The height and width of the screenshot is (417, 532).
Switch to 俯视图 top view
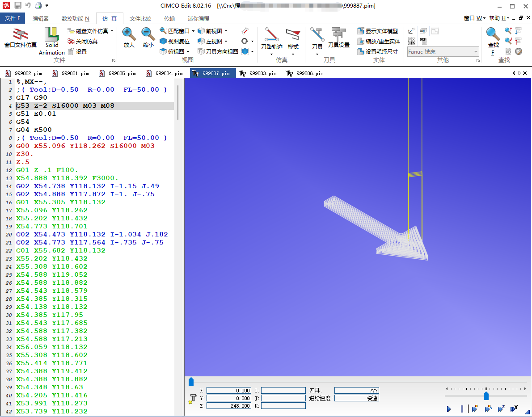coord(173,51)
